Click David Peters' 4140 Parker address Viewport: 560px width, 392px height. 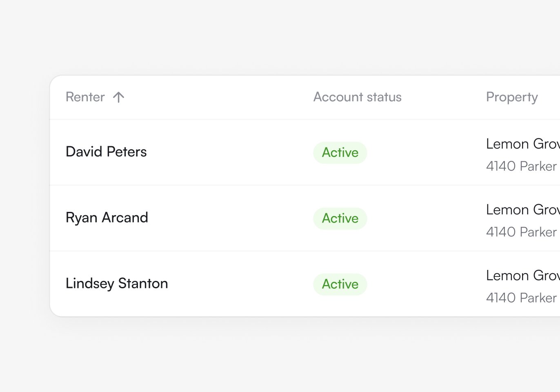[x=521, y=166]
